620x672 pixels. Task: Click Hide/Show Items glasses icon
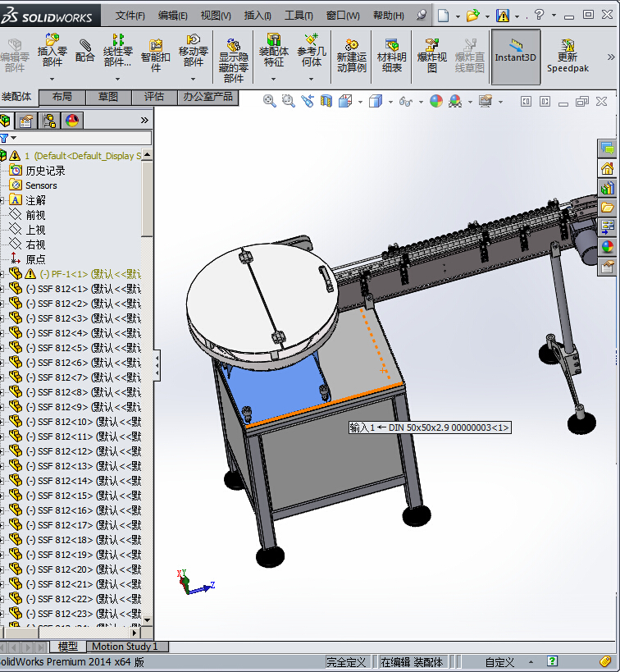point(406,102)
